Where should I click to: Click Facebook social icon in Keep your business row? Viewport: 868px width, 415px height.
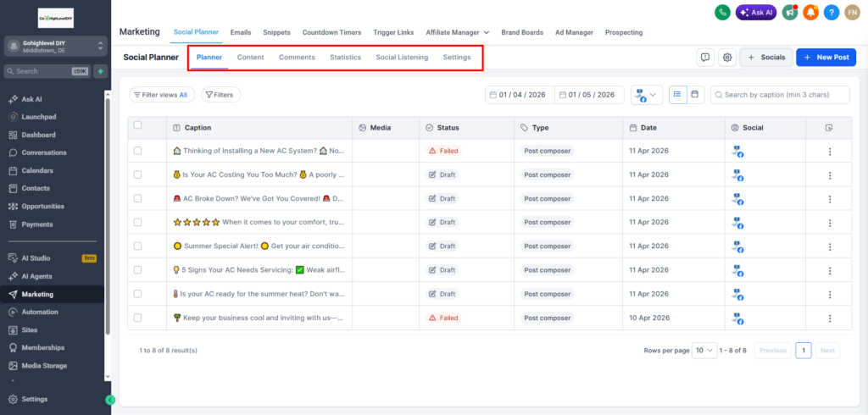click(x=737, y=318)
